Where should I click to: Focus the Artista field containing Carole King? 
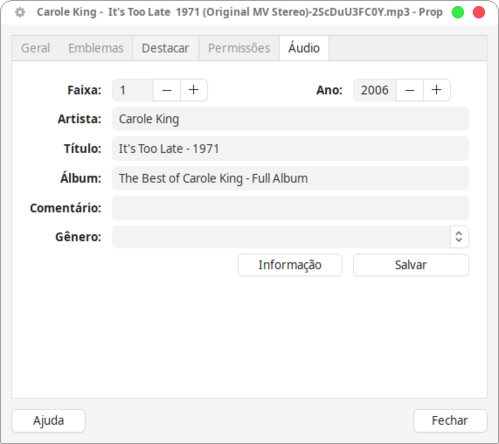pos(290,119)
